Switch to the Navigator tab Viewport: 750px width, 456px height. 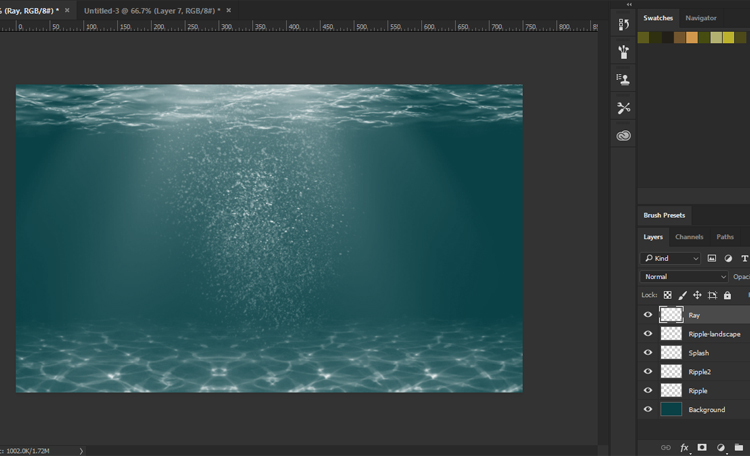coord(700,18)
